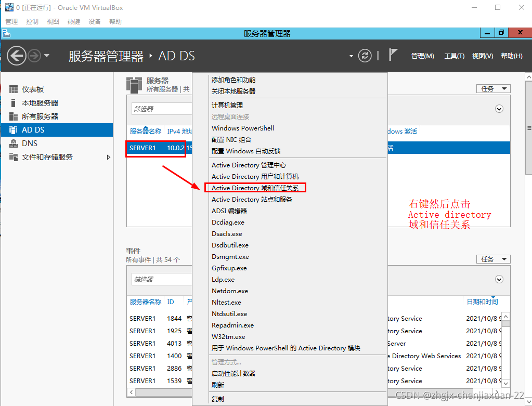Run Gpfixup.exe from context menu
This screenshot has width=532, height=406.
point(229,268)
